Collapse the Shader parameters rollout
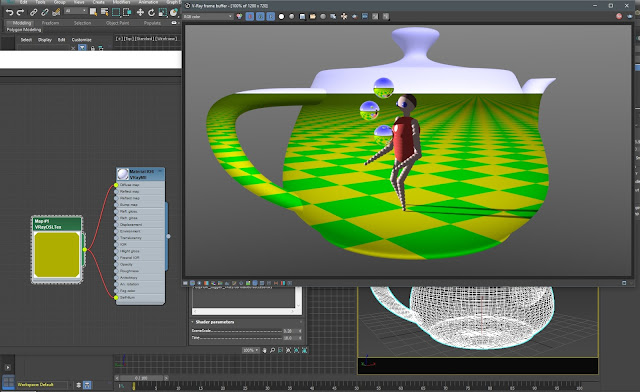The image size is (640, 392). tap(193, 322)
